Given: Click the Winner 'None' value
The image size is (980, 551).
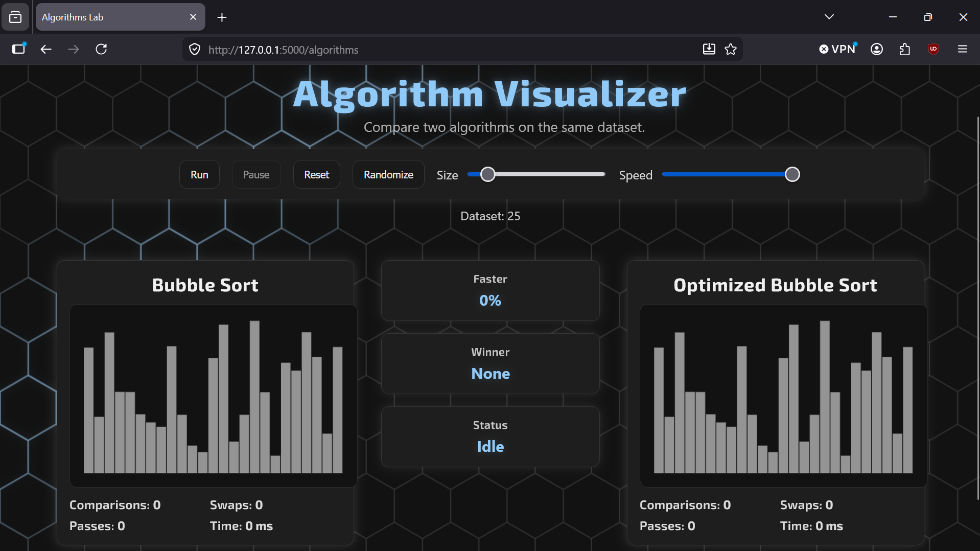Looking at the screenshot, I should [x=491, y=374].
